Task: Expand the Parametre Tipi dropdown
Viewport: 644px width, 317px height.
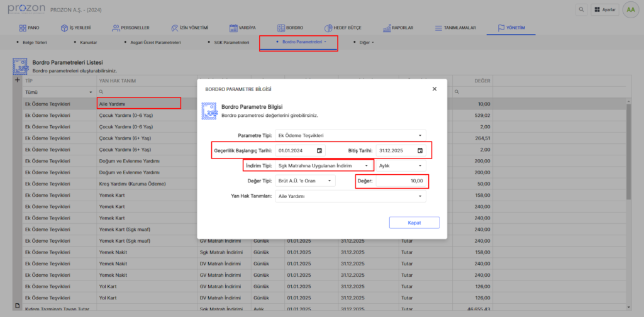Action: [x=420, y=135]
